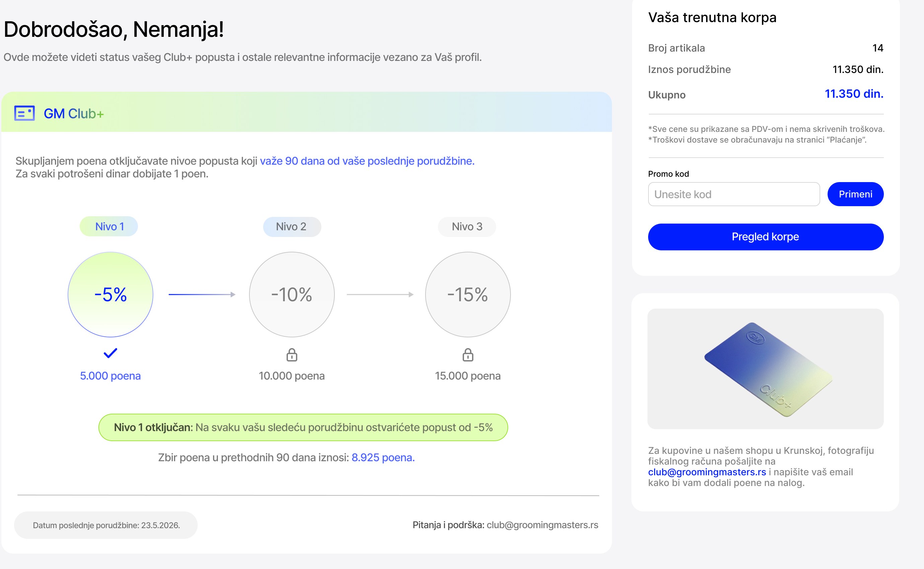Open the Nivo 2 level pill
This screenshot has height=569, width=924.
(x=292, y=227)
